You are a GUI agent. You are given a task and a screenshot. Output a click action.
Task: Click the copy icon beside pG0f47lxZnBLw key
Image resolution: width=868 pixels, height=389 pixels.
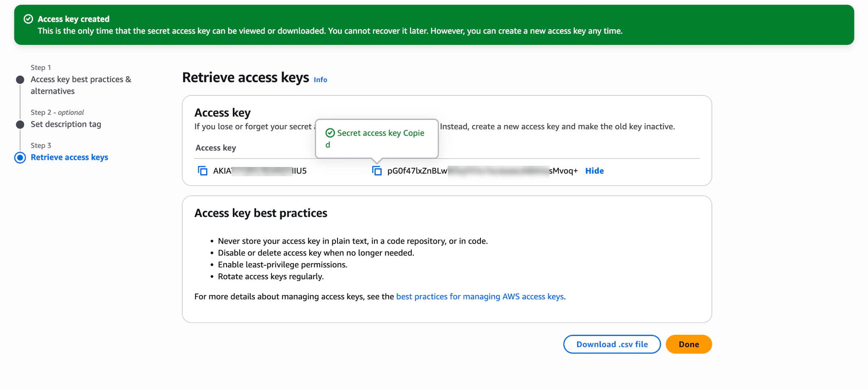377,171
